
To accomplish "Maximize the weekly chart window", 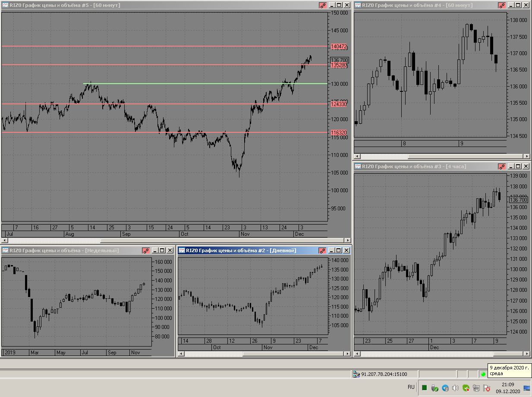I will point(163,250).
